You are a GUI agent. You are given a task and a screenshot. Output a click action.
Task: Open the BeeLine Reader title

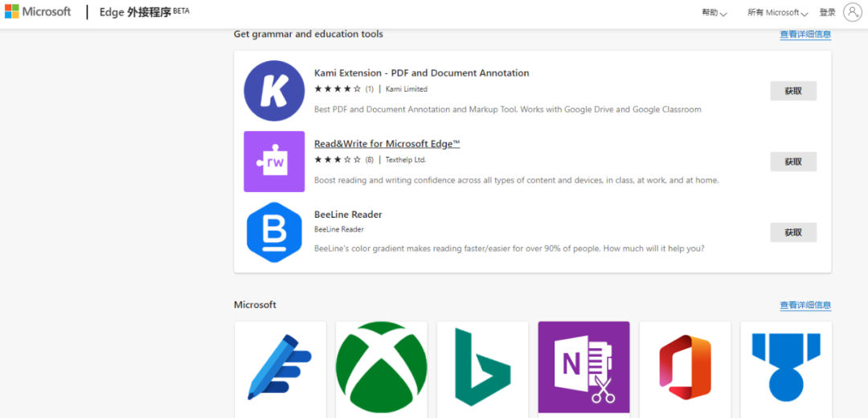pos(348,215)
